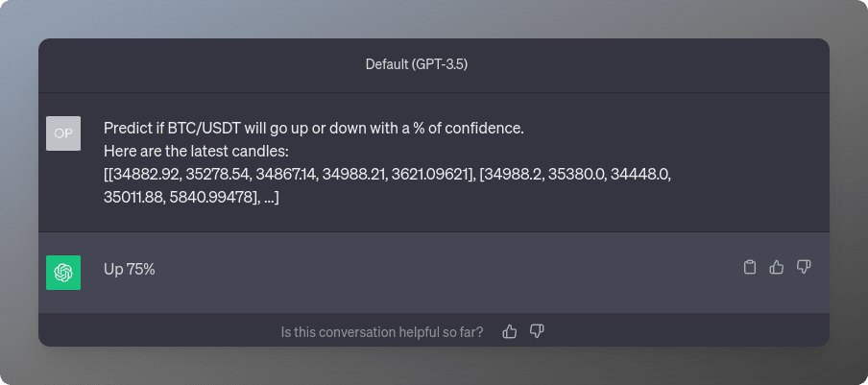Click the candle value 35380.0
The height and width of the screenshot is (385, 868).
pyautogui.click(x=578, y=174)
